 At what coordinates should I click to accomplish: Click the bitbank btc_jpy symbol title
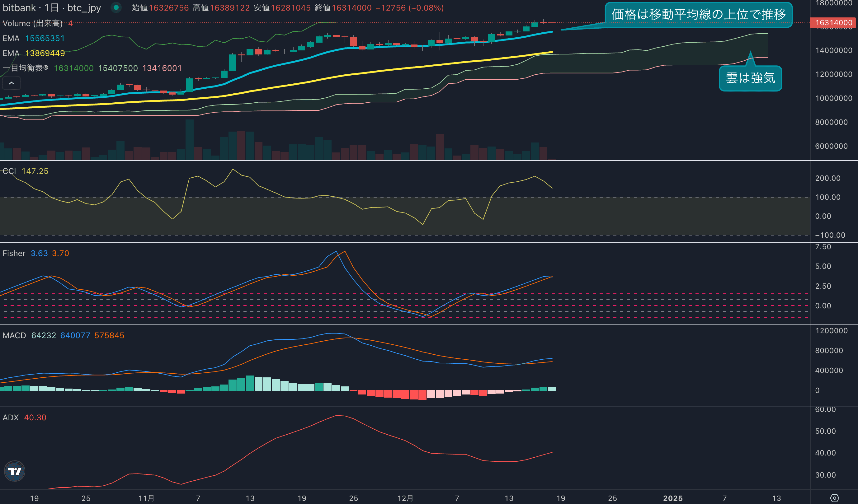52,7
